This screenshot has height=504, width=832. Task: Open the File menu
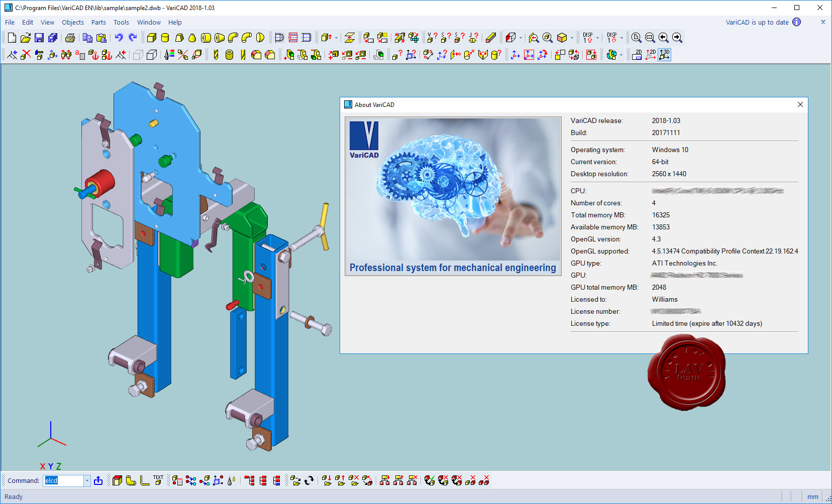click(10, 22)
